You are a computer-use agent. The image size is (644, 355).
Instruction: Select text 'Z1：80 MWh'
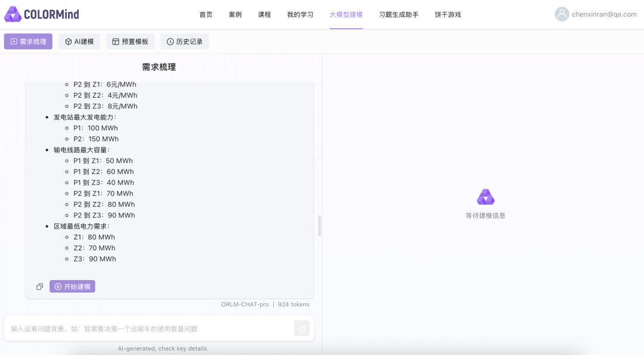[x=94, y=237]
